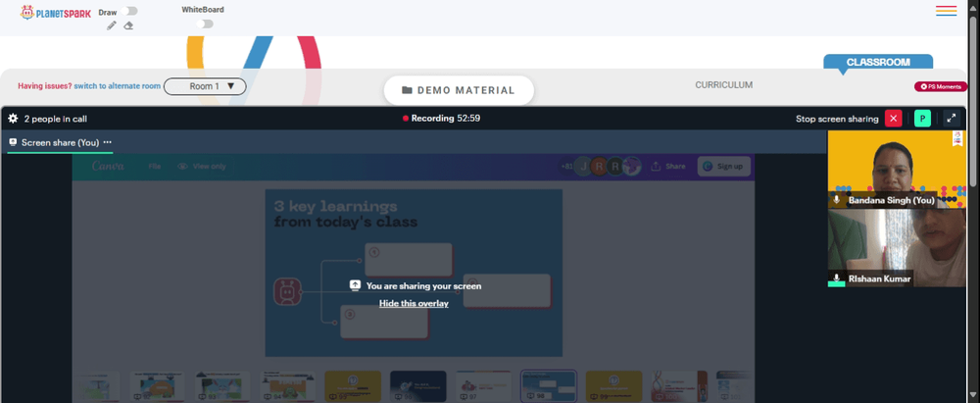Toggle the Draw switch

click(130, 11)
